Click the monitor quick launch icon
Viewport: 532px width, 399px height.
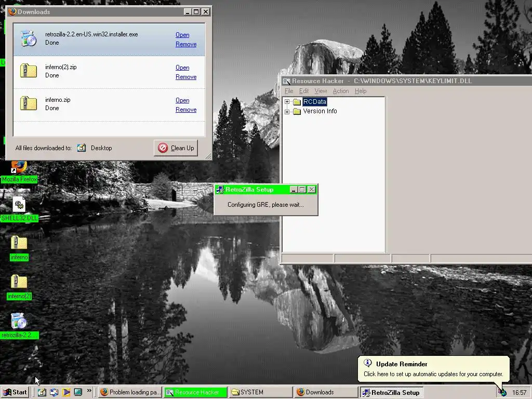(78, 392)
